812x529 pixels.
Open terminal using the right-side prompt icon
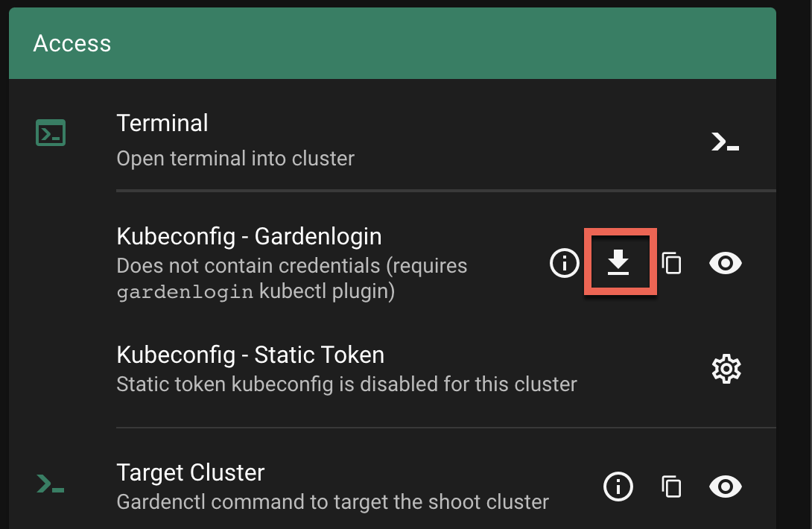tap(725, 142)
